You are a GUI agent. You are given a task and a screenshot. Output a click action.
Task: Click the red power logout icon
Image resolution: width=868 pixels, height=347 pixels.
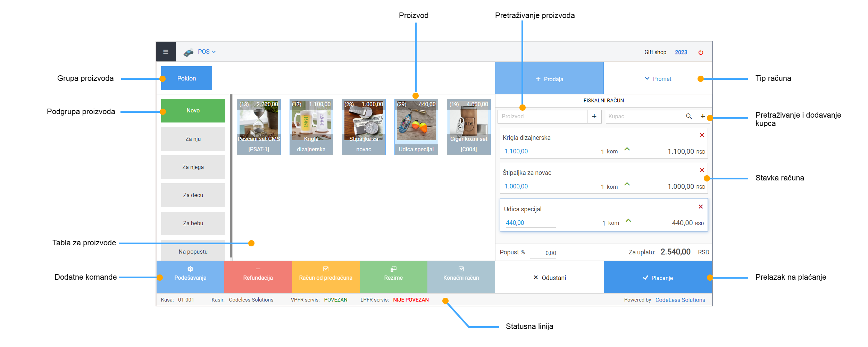pos(701,52)
